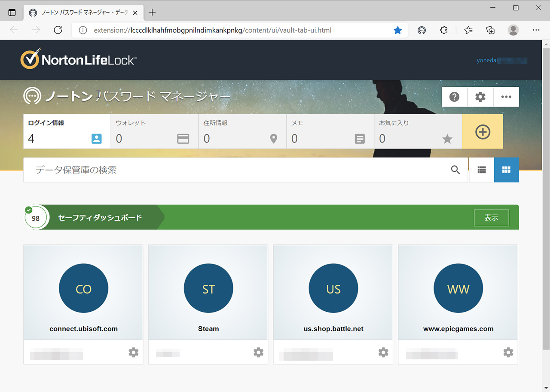This screenshot has width=550, height=392.
Task: Open settings gear for Steam card
Action: coord(258,352)
